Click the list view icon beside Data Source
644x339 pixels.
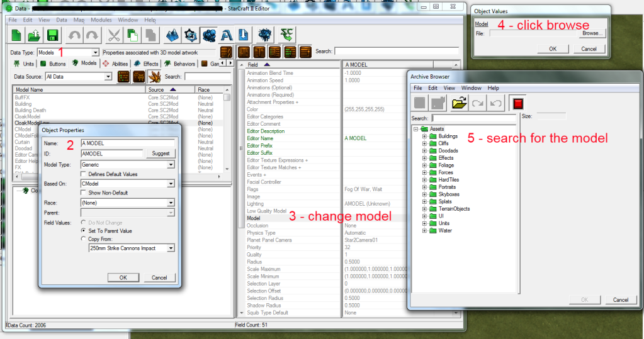123,77
